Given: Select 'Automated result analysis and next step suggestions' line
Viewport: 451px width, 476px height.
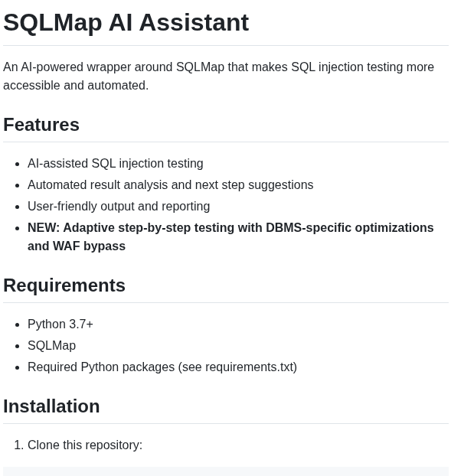Looking at the screenshot, I should point(171,185).
